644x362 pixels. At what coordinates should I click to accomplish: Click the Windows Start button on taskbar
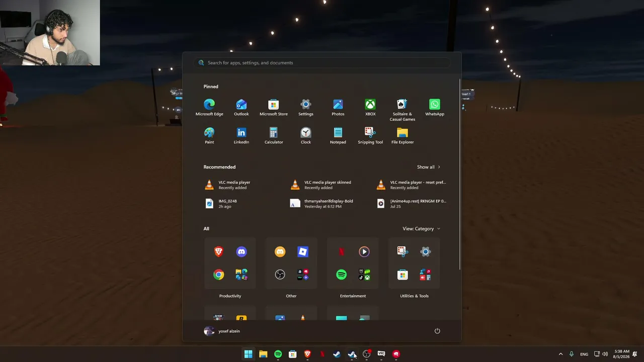tap(248, 354)
